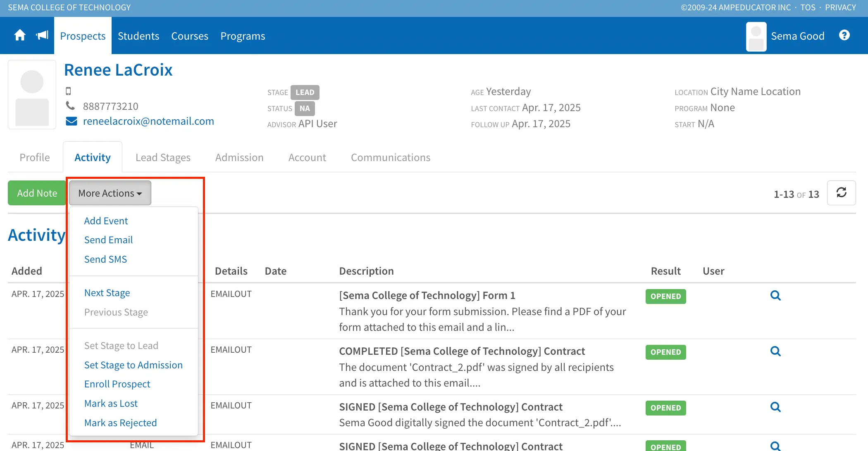Open Students in the top navigation
The height and width of the screenshot is (451, 868).
(138, 36)
